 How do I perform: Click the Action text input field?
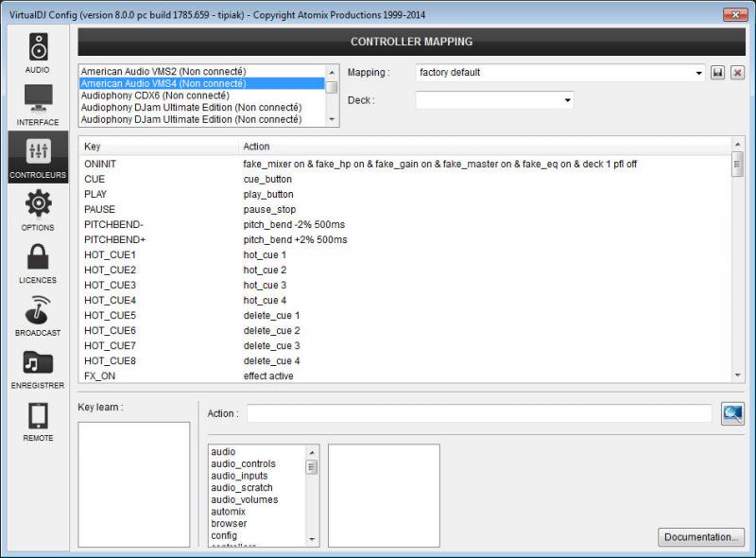479,413
